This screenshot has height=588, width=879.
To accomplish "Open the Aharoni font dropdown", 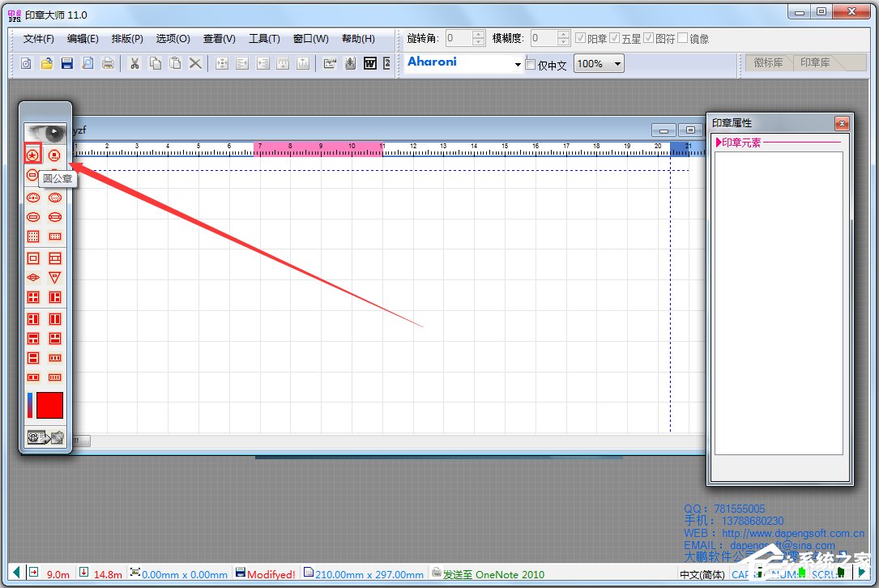I will click(518, 64).
